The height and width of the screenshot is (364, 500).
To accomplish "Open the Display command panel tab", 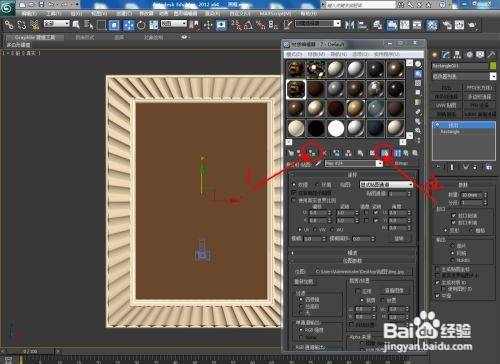I will pyautogui.click(x=480, y=54).
